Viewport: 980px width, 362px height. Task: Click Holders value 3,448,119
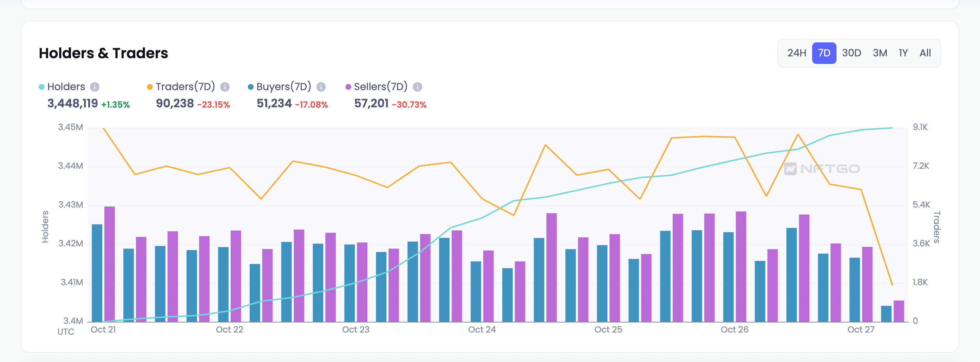pos(73,103)
